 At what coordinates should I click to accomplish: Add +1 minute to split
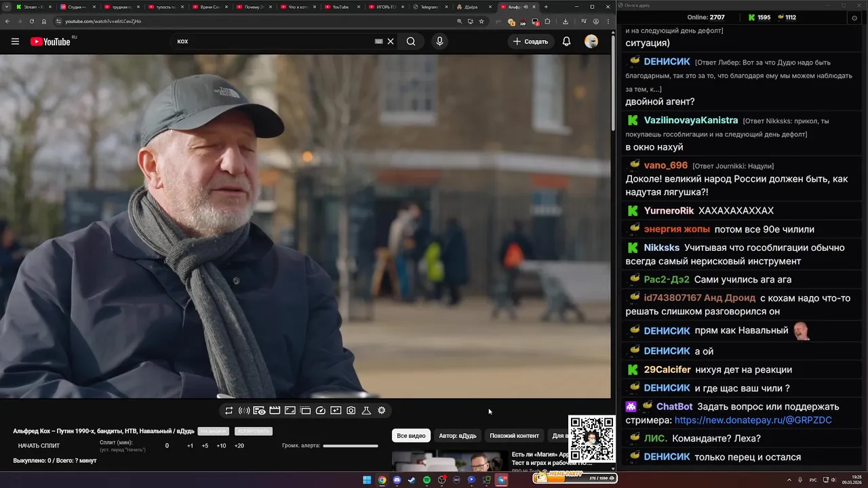pos(190,445)
